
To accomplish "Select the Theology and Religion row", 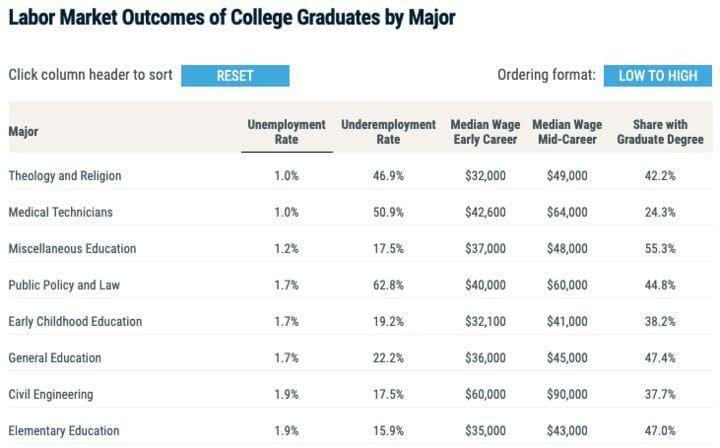I will (x=65, y=176).
